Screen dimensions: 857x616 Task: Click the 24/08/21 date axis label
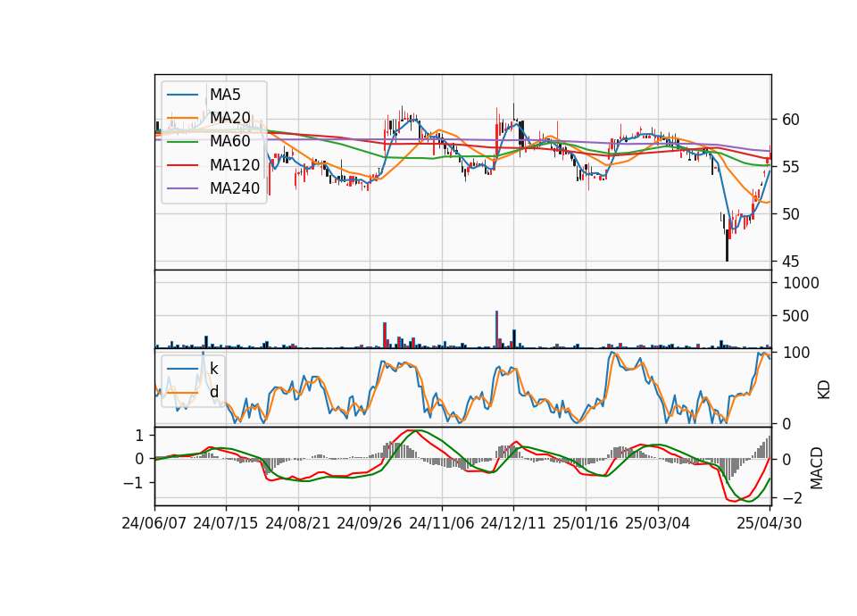(298, 523)
